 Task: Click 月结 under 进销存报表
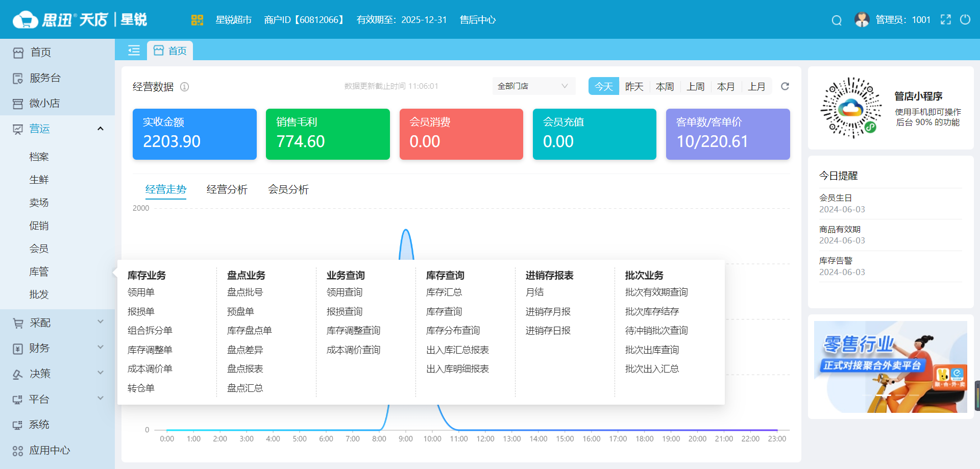tap(536, 292)
